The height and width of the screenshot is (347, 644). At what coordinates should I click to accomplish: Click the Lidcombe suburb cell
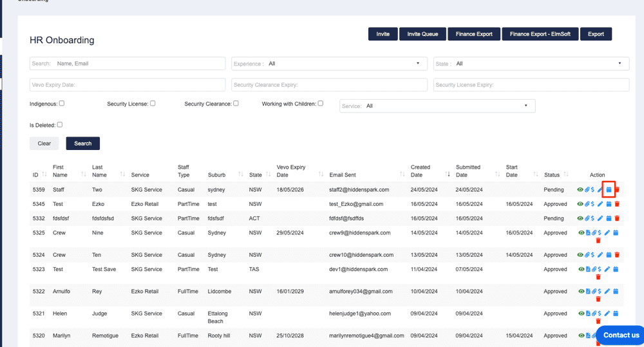pyautogui.click(x=220, y=292)
